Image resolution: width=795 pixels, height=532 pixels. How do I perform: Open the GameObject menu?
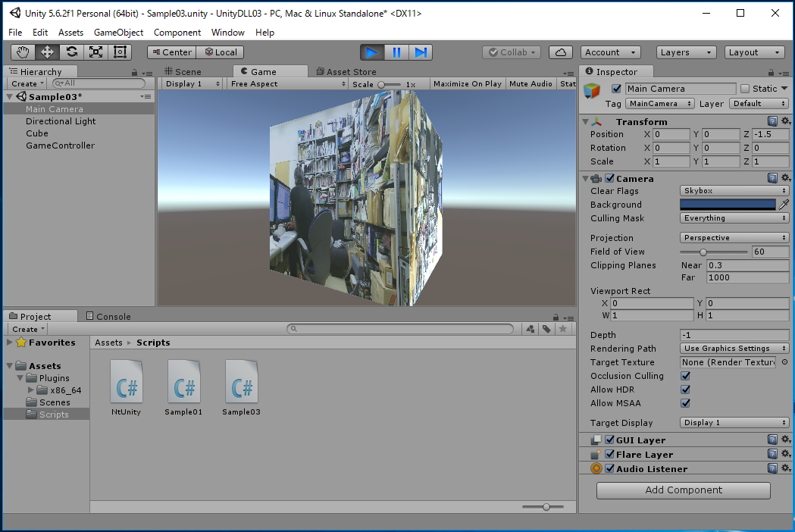point(118,33)
